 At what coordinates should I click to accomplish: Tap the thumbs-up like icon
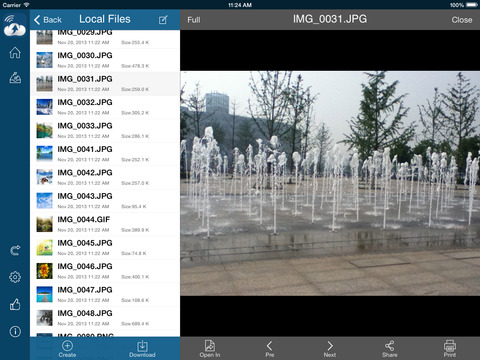(x=15, y=304)
